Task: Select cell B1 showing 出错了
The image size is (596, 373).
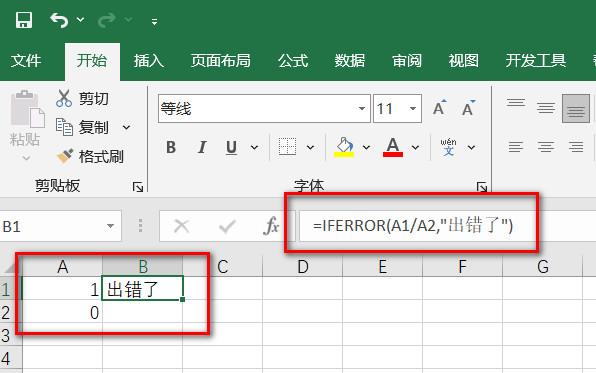Action: point(143,289)
